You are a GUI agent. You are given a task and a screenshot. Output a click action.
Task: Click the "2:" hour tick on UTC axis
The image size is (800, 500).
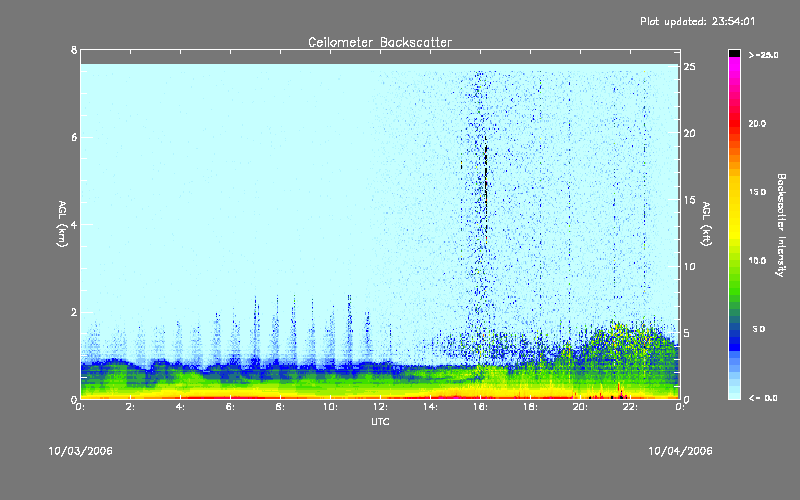[x=131, y=407]
